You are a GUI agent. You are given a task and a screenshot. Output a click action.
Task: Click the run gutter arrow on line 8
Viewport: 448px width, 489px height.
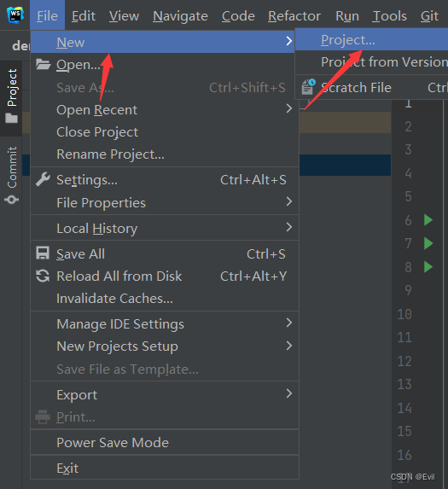tap(428, 267)
